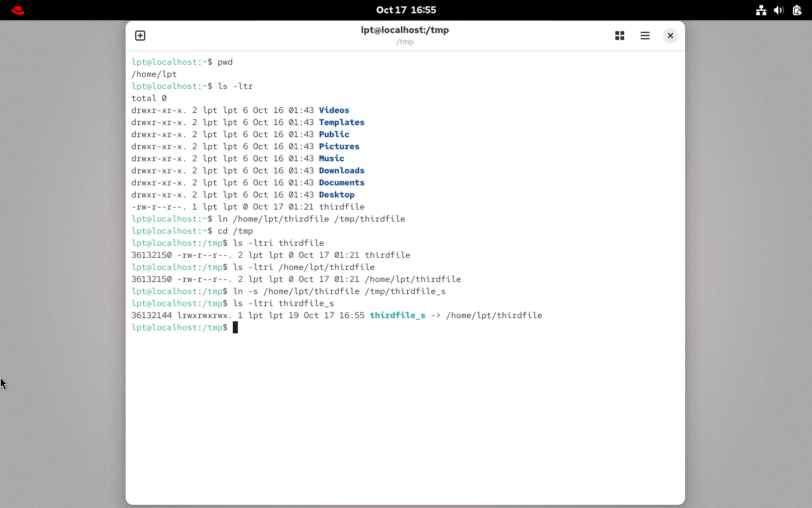
Task: Click the Videos directory name in the listing
Action: tap(334, 110)
